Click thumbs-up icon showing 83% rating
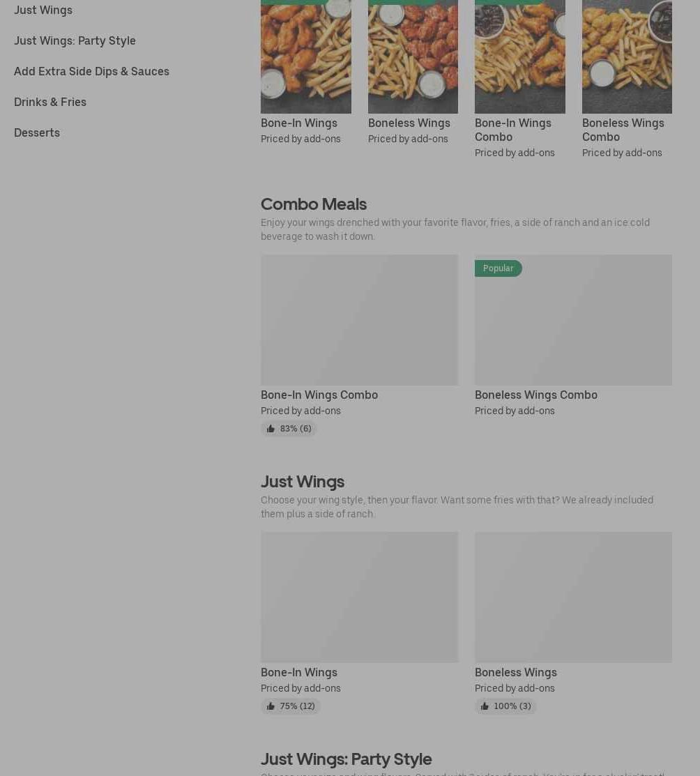 271,429
